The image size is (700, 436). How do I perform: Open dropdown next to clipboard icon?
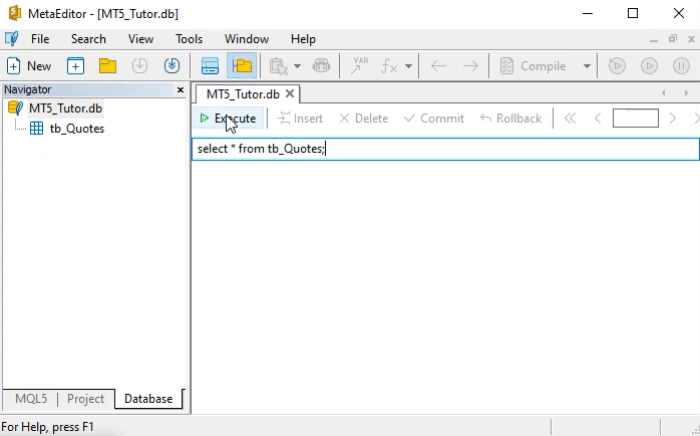point(297,66)
